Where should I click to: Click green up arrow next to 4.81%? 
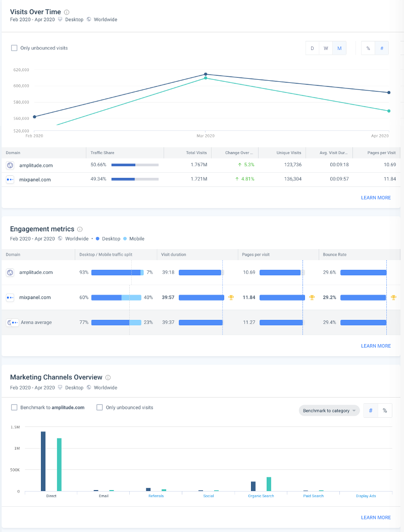[237, 179]
